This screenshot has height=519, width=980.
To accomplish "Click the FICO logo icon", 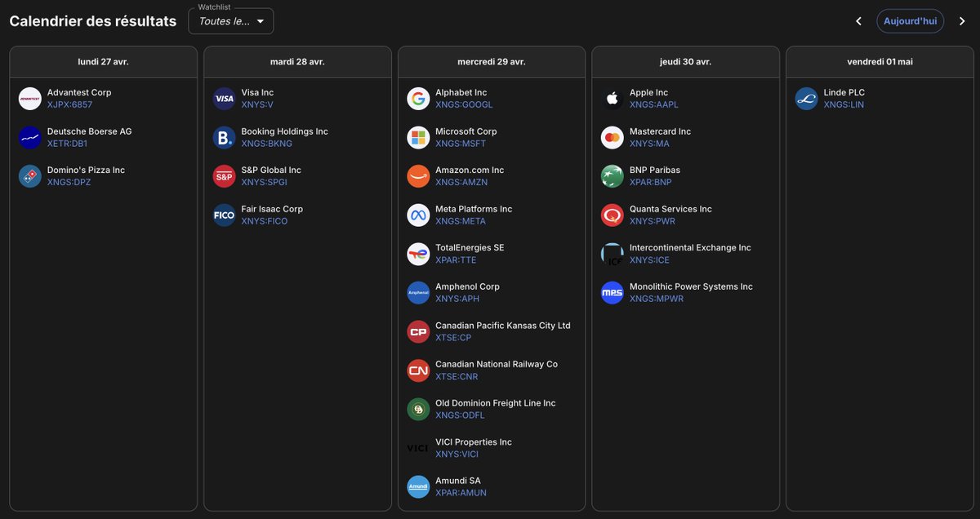I will 225,215.
